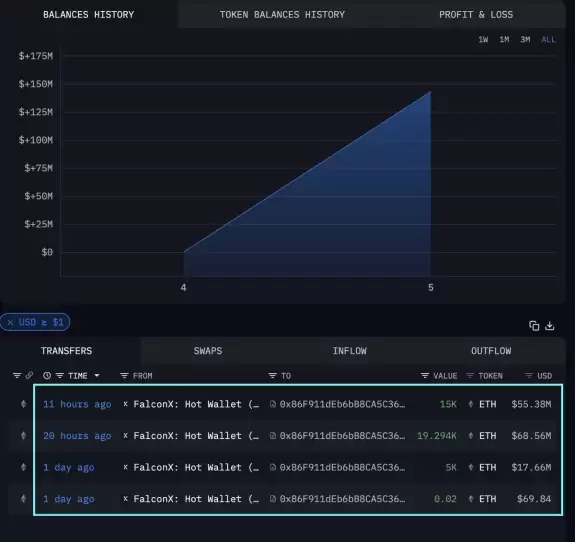Click the $17.66M USD amount
575x542 pixels.
[531, 467]
